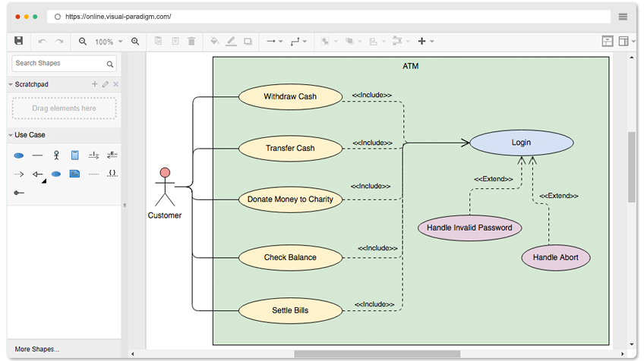Click the More Shapes... button
Screen dimensions: 644x361
36,349
